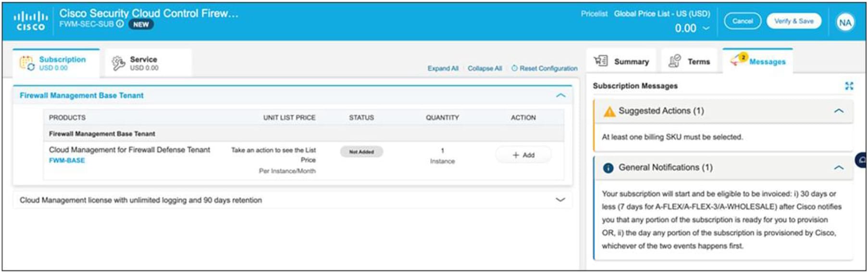This screenshot has width=868, height=273.
Task: Switch to the Subscription tab
Action: tap(56, 63)
